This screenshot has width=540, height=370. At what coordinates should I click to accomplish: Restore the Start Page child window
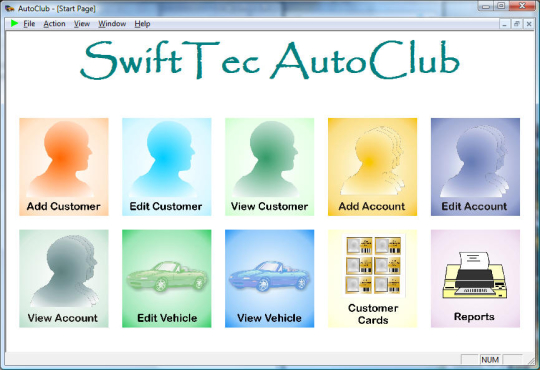click(x=517, y=24)
